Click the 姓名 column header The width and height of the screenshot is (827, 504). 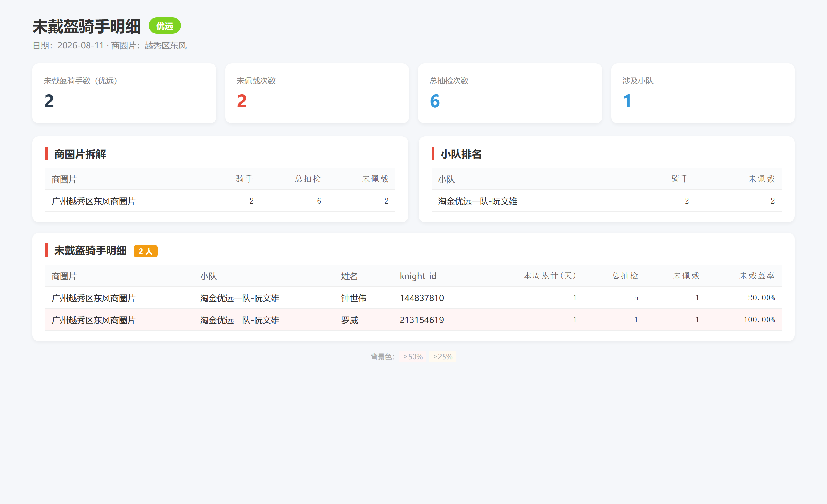click(x=350, y=276)
